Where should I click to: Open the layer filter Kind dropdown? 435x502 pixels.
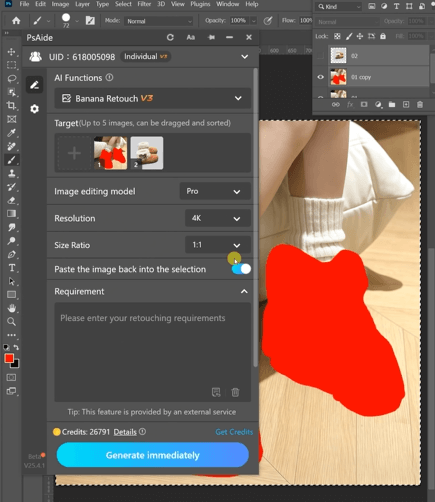coord(339,7)
